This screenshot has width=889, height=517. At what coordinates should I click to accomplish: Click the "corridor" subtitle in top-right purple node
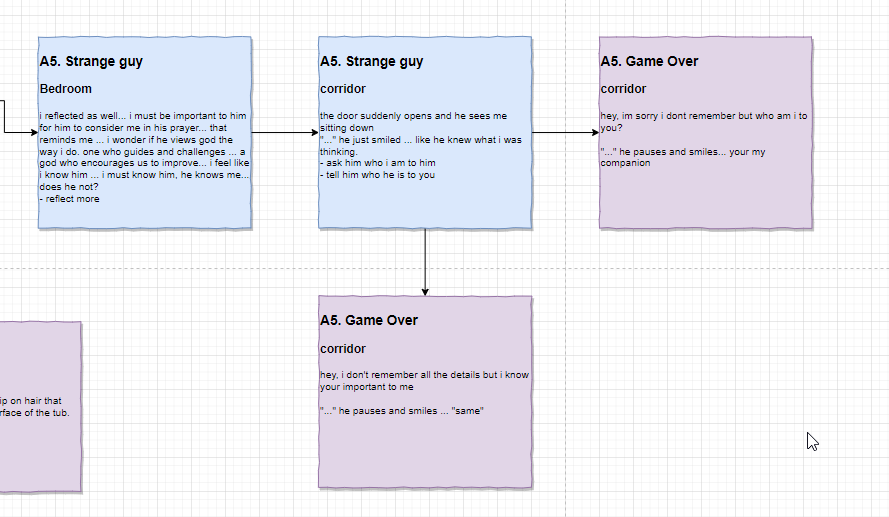pyautogui.click(x=623, y=89)
